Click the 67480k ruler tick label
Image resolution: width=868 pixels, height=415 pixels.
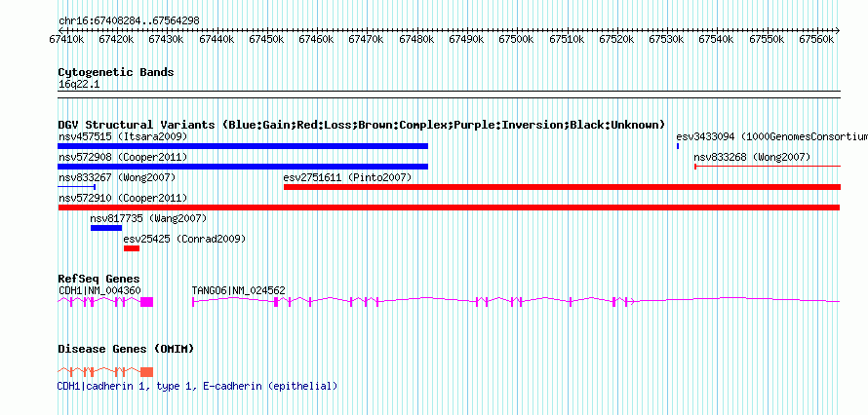click(416, 39)
